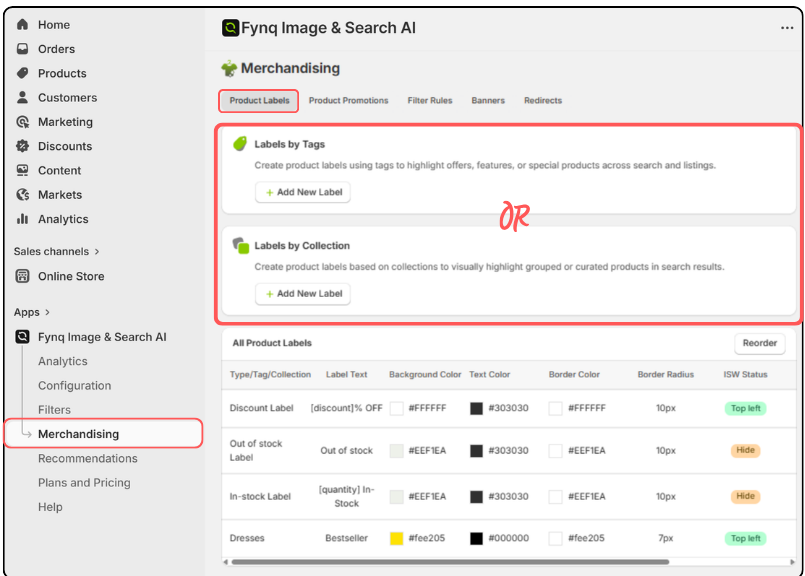805x576 pixels.
Task: Click the Orders inbox icon
Action: pos(22,49)
